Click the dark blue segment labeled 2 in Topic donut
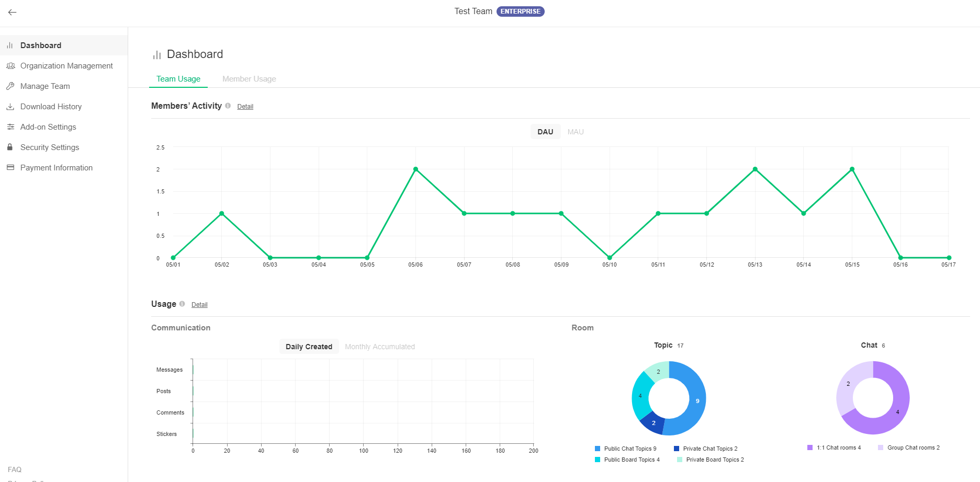 (654, 423)
